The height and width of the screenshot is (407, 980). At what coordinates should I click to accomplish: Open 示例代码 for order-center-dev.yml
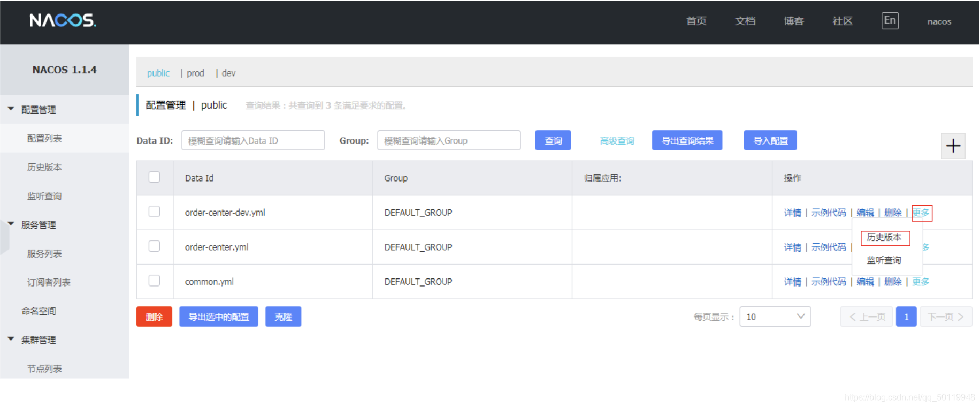(x=829, y=213)
